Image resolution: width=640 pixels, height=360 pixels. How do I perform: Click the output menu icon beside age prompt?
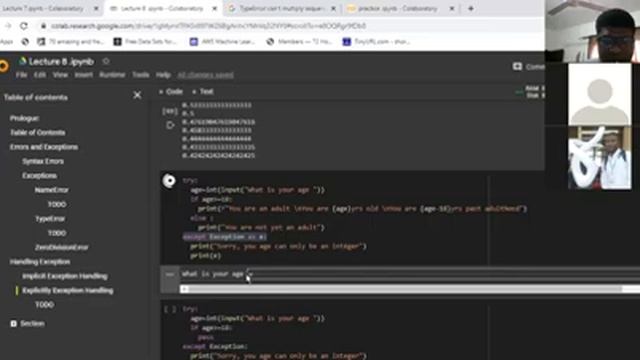coord(170,275)
